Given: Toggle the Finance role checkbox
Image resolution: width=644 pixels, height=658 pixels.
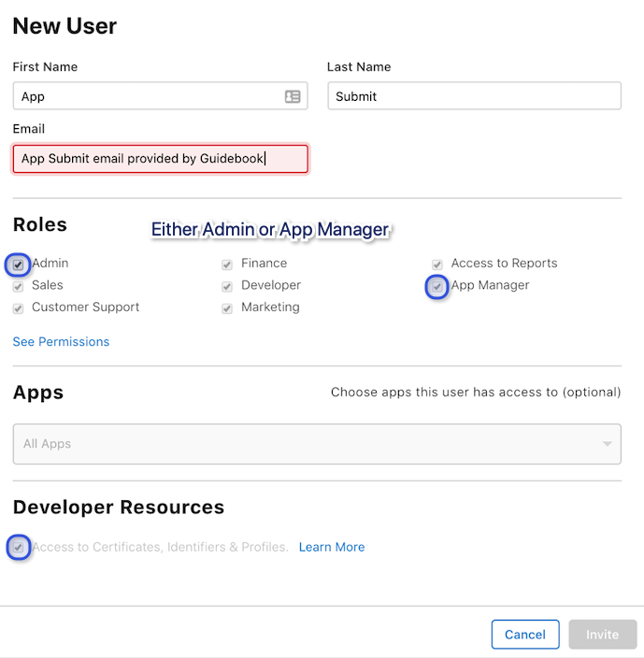Looking at the screenshot, I should 227,265.
